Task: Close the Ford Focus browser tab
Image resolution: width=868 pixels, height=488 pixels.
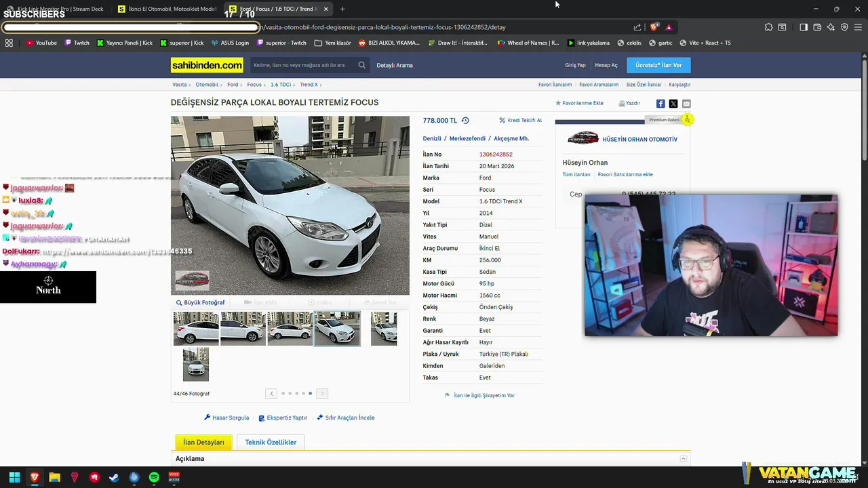Action: point(326,9)
